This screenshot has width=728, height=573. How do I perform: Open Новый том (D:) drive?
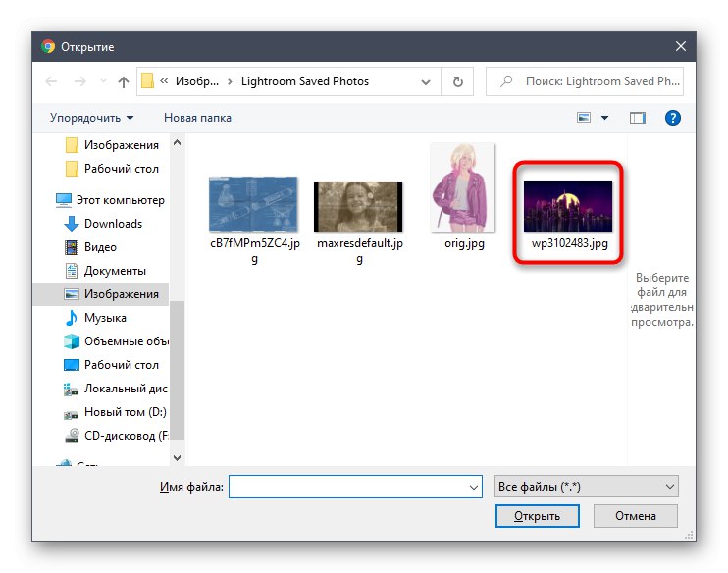[x=115, y=412]
